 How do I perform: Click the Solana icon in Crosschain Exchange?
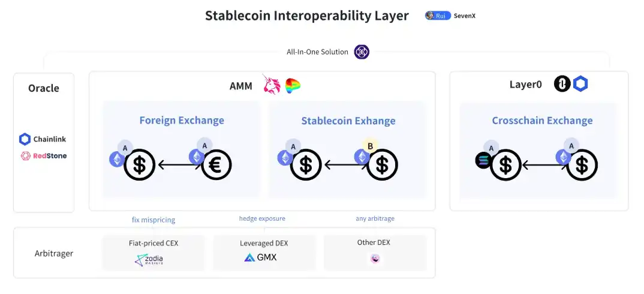point(483,160)
